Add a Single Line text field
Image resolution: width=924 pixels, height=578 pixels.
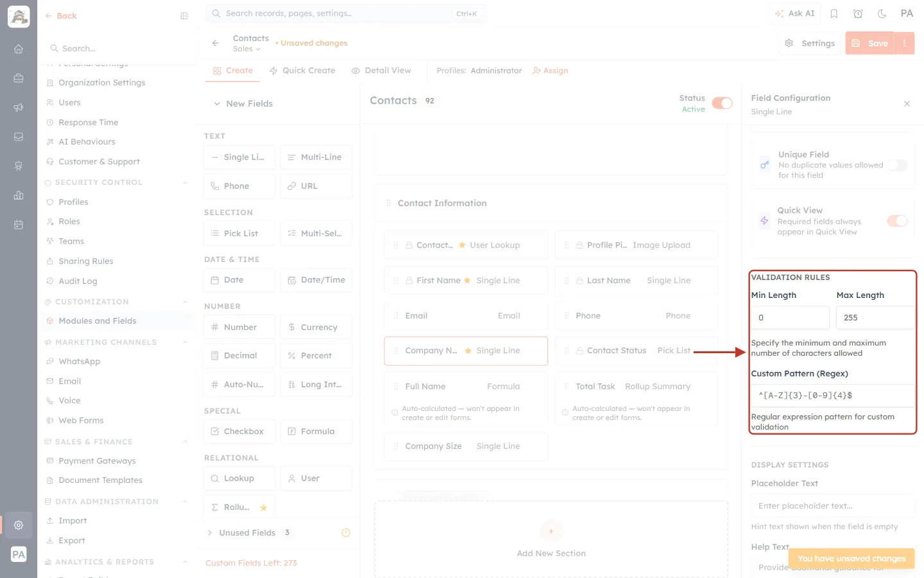pos(239,157)
